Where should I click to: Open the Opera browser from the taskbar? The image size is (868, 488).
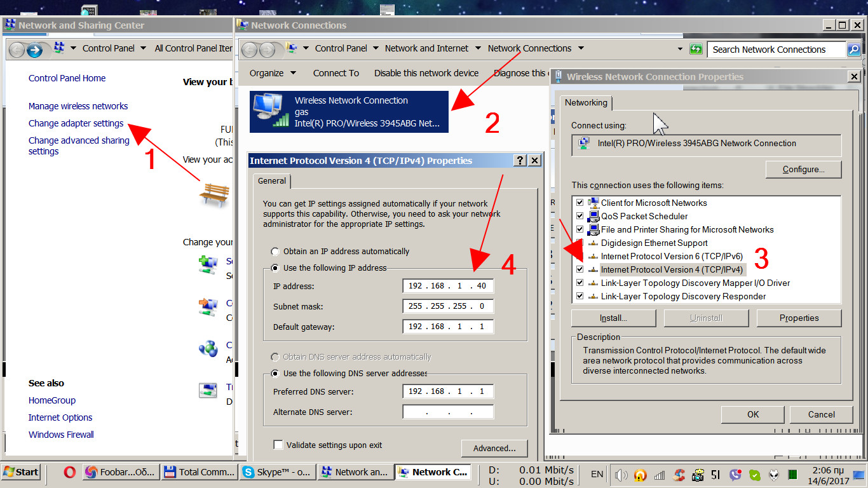70,472
